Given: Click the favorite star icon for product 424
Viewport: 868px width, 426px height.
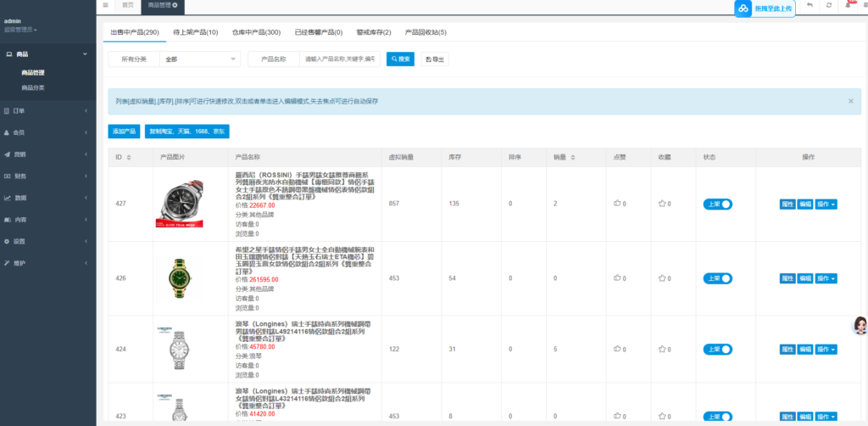Looking at the screenshot, I should 661,349.
